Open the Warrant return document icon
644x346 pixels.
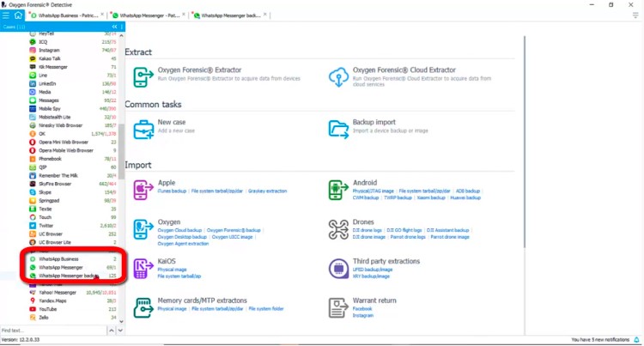[x=338, y=305]
